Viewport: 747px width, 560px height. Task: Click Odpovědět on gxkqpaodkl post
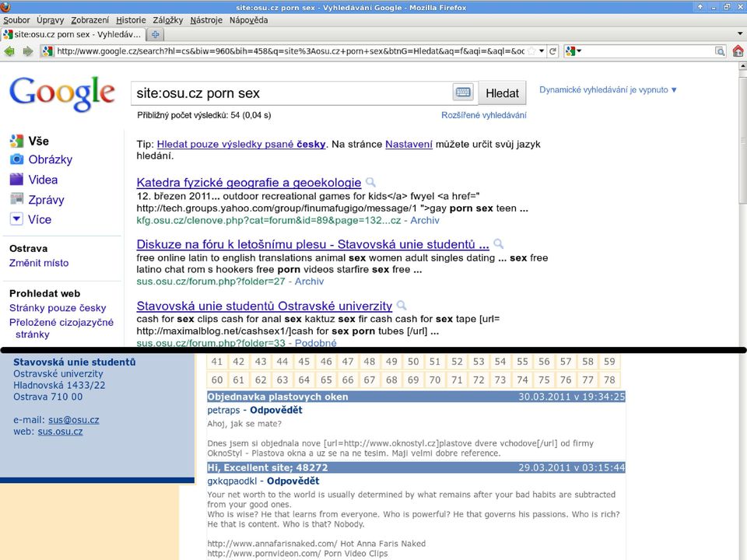pyautogui.click(x=293, y=481)
